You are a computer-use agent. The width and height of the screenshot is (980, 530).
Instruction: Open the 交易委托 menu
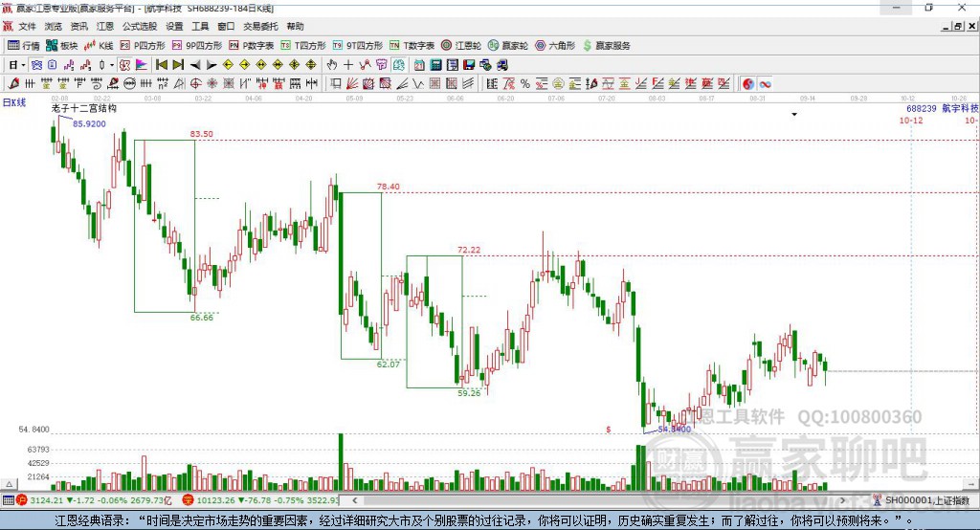(260, 26)
